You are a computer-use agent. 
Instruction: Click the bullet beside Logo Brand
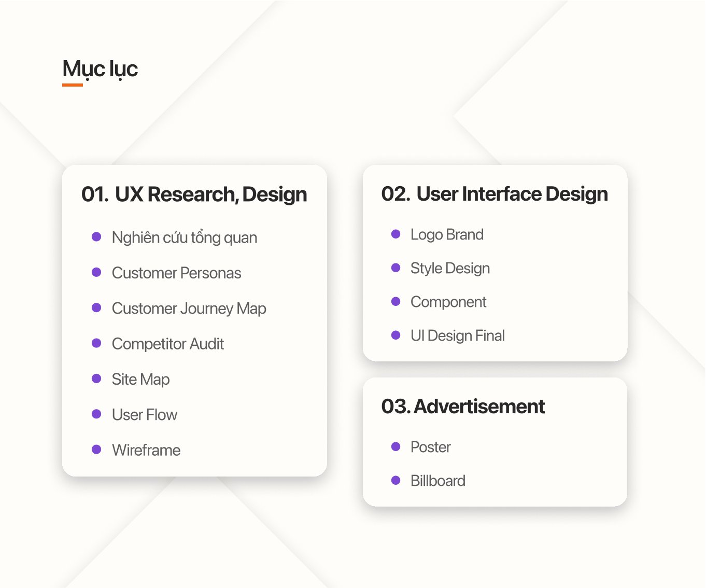[x=396, y=234]
